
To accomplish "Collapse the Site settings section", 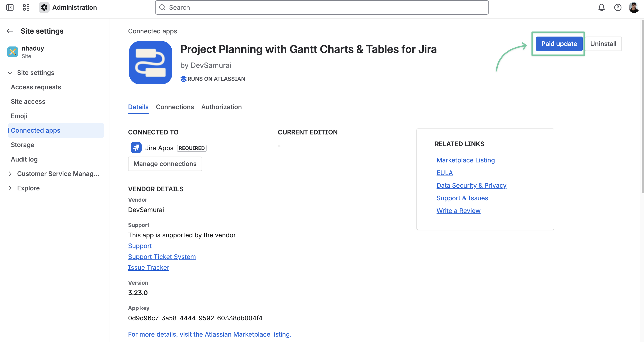I will click(10, 73).
